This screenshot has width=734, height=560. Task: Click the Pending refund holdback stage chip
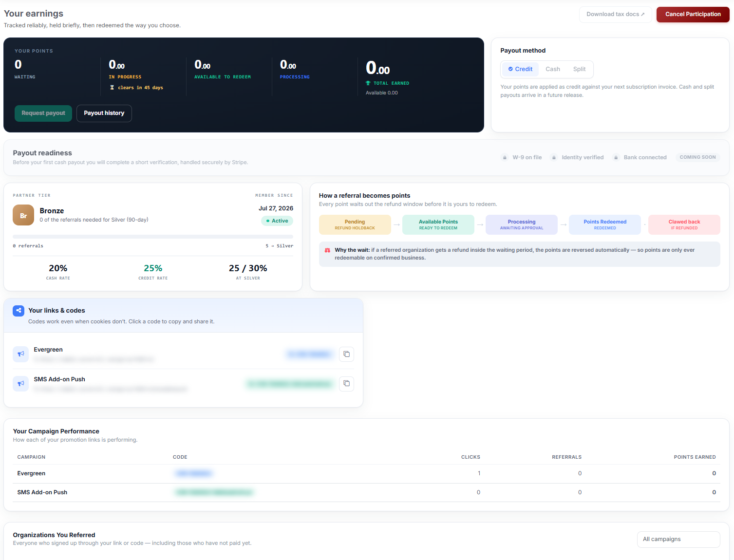(x=355, y=224)
